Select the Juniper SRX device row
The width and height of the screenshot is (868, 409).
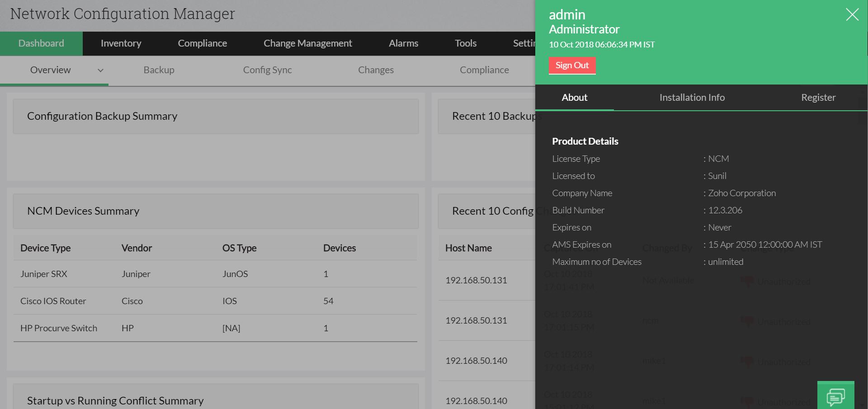tap(43, 274)
